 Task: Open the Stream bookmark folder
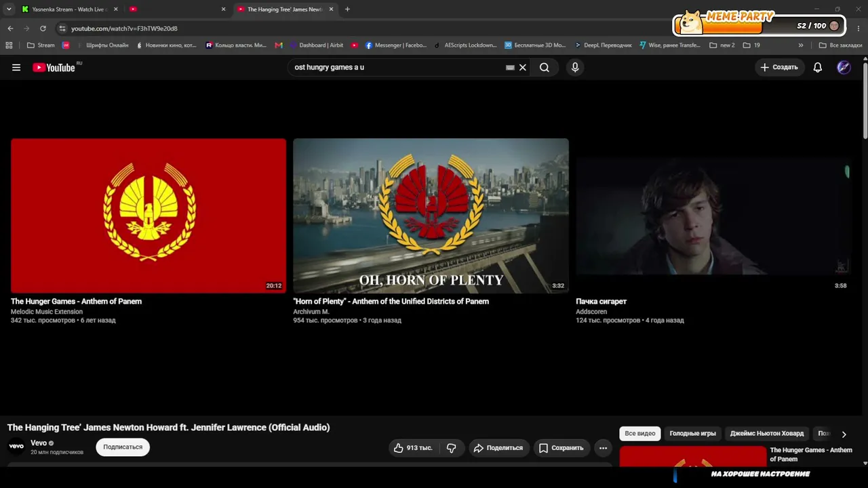coord(41,45)
